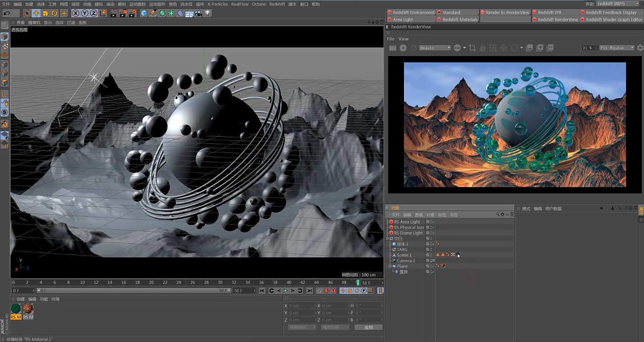Select the brown RS material swatch
Viewport: 644px width, 342px height.
coord(28,308)
